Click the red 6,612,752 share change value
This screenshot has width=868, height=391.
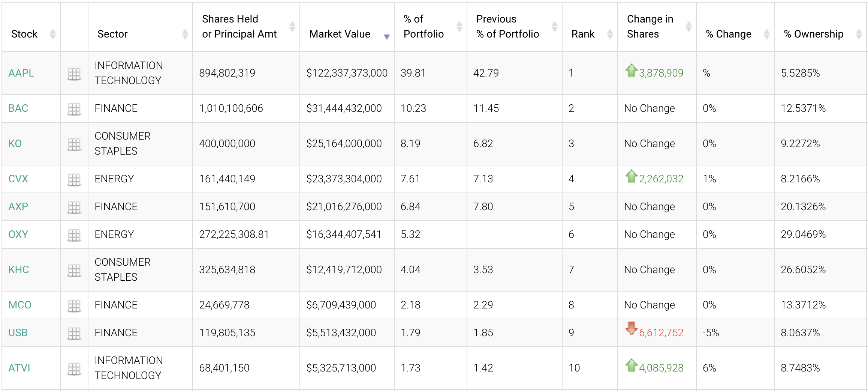[661, 332]
